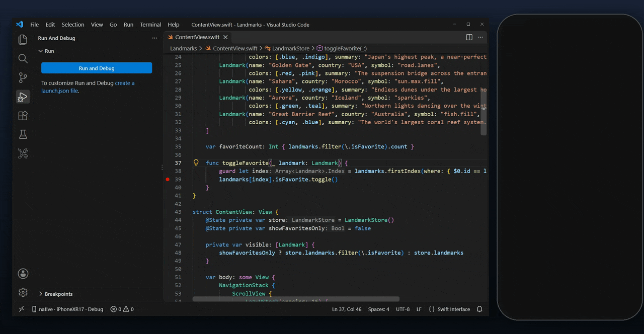Open the Testing flask view
The image size is (644, 334).
pos(23,134)
